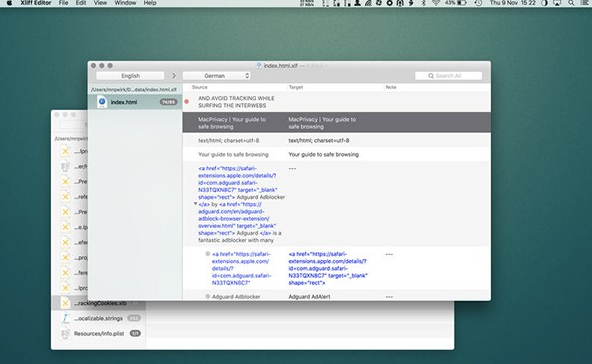Open the German target language dropdown
Viewport: 592px width, 364px height.
217,76
